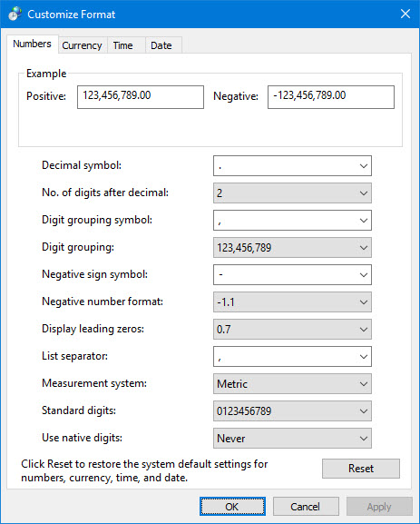The image size is (420, 524).
Task: Expand the Standard digits dropdown
Action: (x=292, y=411)
